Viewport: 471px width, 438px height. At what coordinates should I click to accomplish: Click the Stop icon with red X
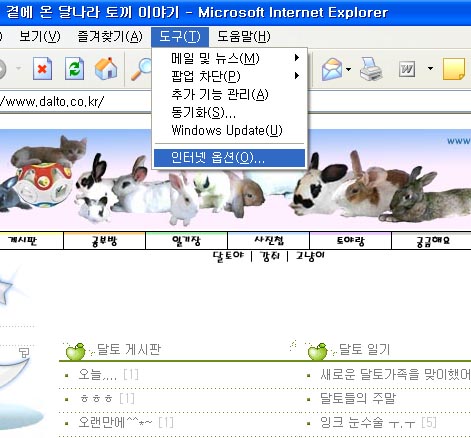point(42,69)
